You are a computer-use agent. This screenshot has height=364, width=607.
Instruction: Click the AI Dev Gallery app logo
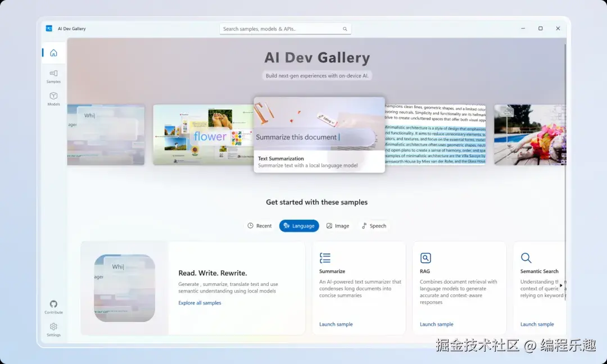pos(49,29)
